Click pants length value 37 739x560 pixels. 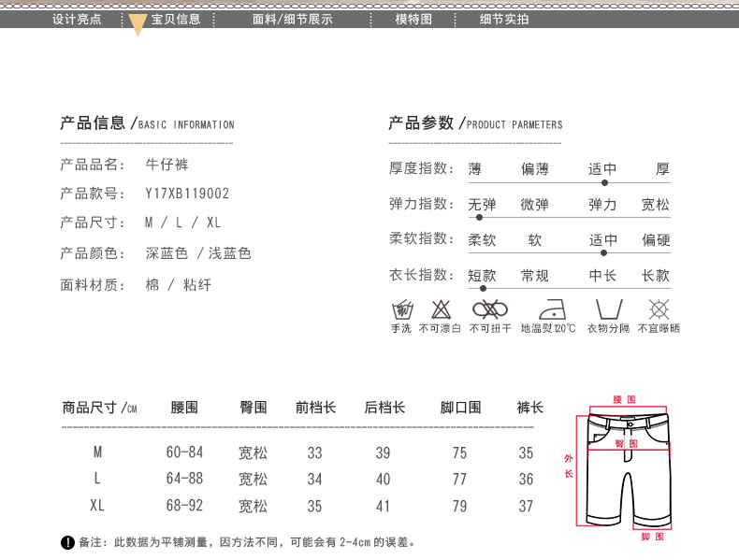point(526,507)
